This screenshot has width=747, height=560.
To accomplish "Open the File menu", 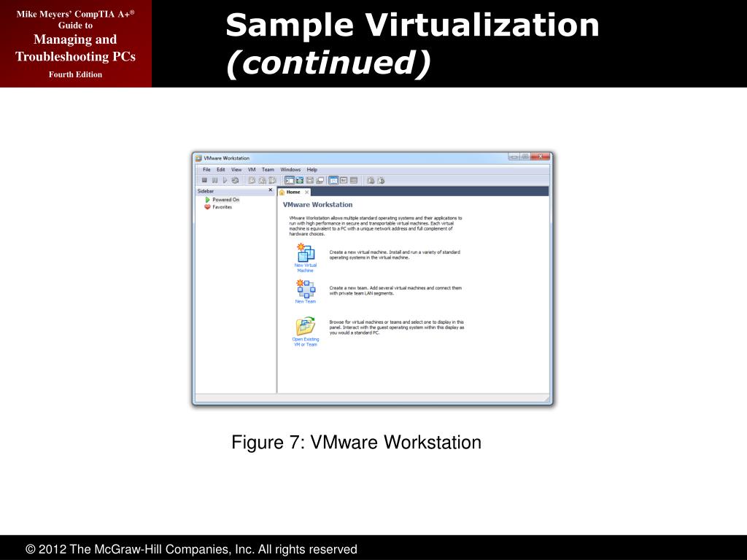I will pyautogui.click(x=206, y=169).
